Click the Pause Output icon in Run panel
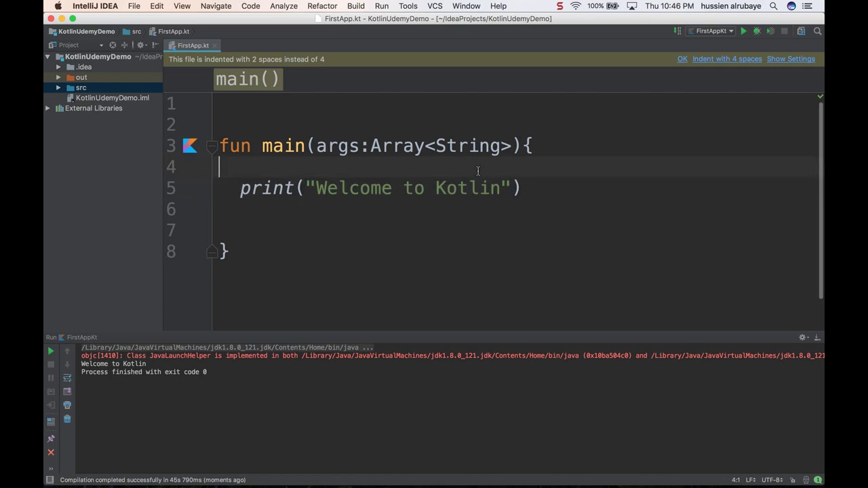Viewport: 868px width, 488px height. [x=51, y=378]
